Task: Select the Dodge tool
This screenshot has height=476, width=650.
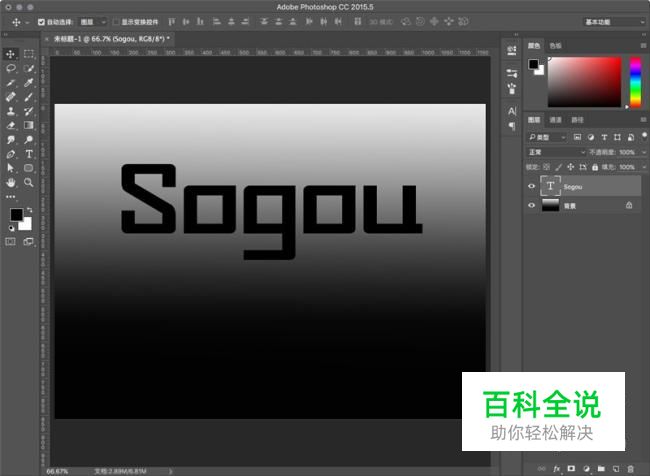Action: click(x=29, y=140)
